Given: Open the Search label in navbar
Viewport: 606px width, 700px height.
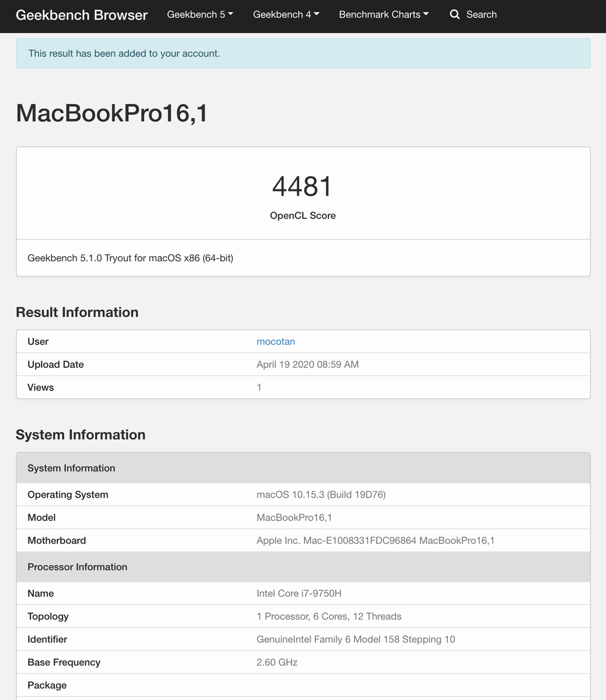Looking at the screenshot, I should click(482, 15).
